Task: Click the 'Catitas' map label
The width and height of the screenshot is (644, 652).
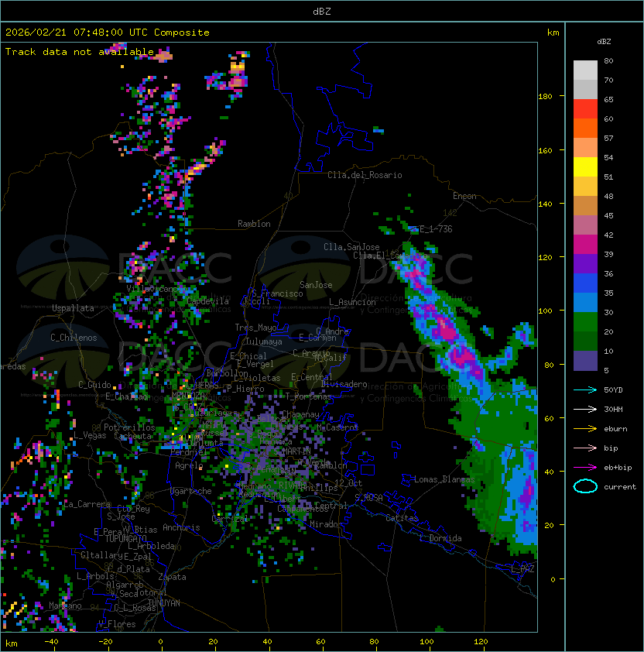Action: 402,518
